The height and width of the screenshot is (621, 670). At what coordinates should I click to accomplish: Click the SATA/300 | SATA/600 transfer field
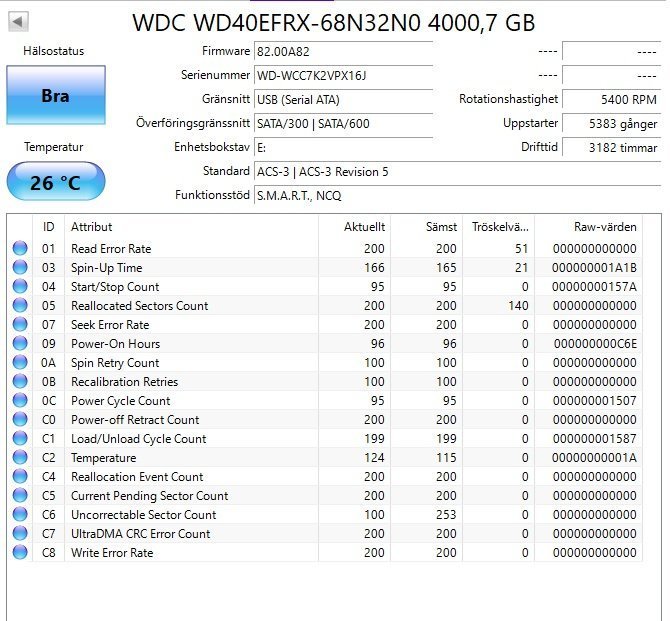click(344, 124)
